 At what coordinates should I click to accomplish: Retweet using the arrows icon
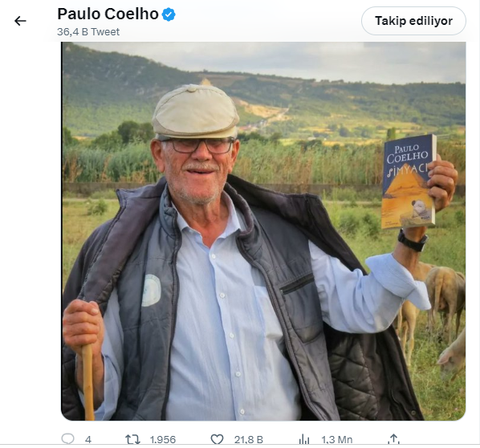tap(132, 439)
